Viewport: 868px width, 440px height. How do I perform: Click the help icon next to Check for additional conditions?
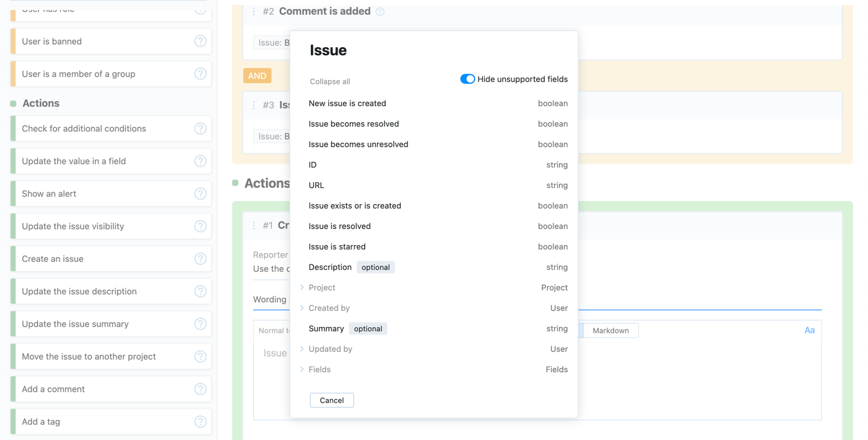[200, 128]
